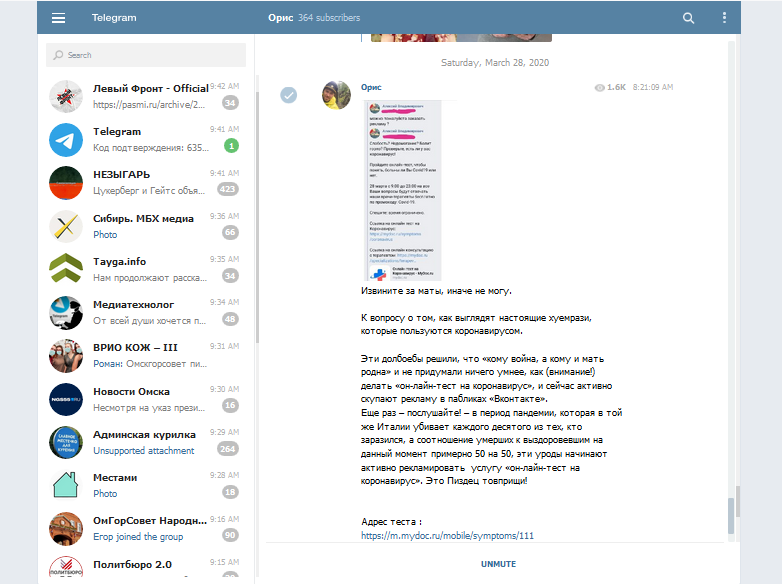This screenshot has width=782, height=584.
Task: Open the hamburger main menu
Action: click(58, 18)
